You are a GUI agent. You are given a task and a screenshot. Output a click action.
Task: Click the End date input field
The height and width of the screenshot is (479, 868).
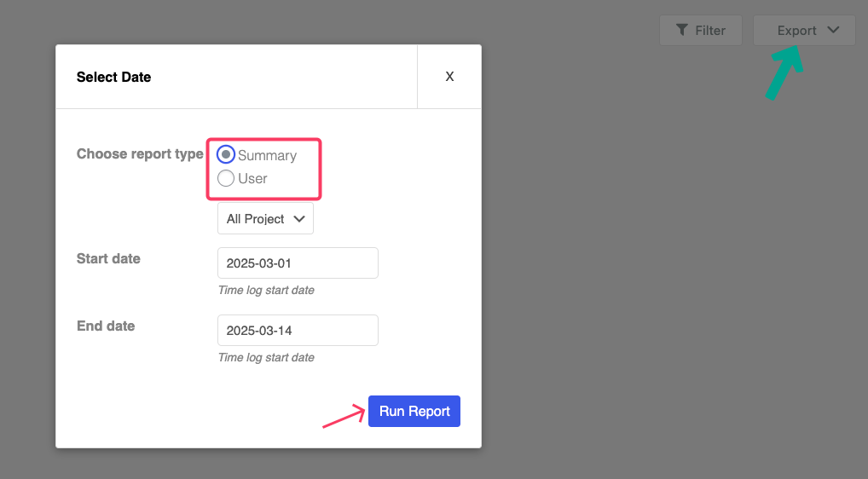pyautogui.click(x=298, y=330)
